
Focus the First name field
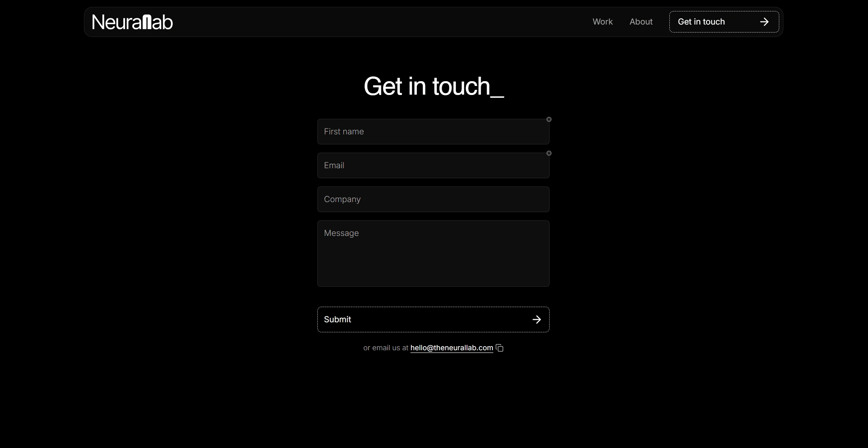coord(433,132)
